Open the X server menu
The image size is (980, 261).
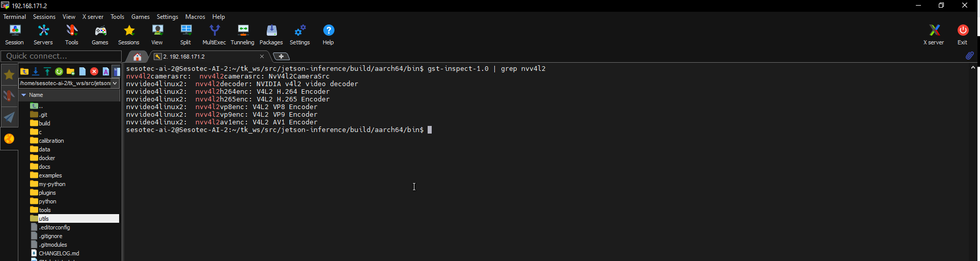93,17
